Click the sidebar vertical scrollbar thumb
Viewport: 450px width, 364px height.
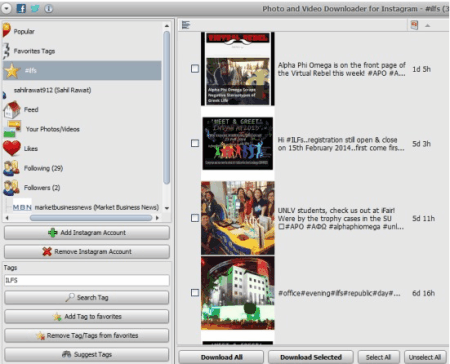(x=167, y=108)
